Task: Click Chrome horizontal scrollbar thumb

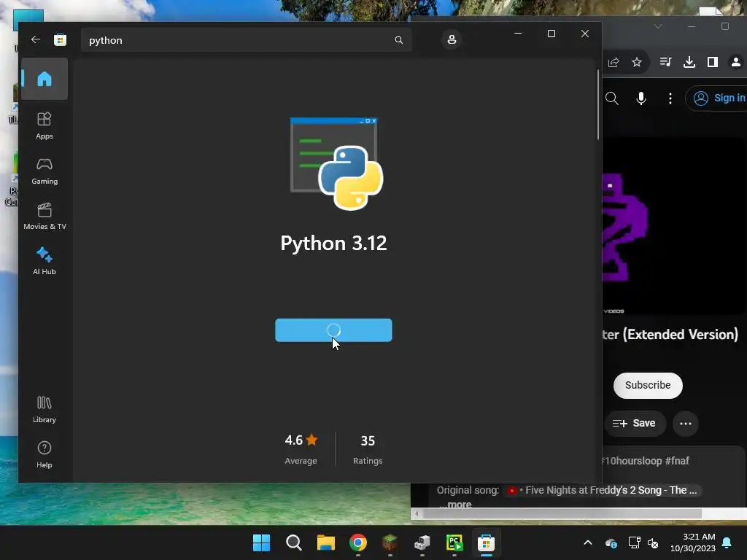Action: coord(562,513)
